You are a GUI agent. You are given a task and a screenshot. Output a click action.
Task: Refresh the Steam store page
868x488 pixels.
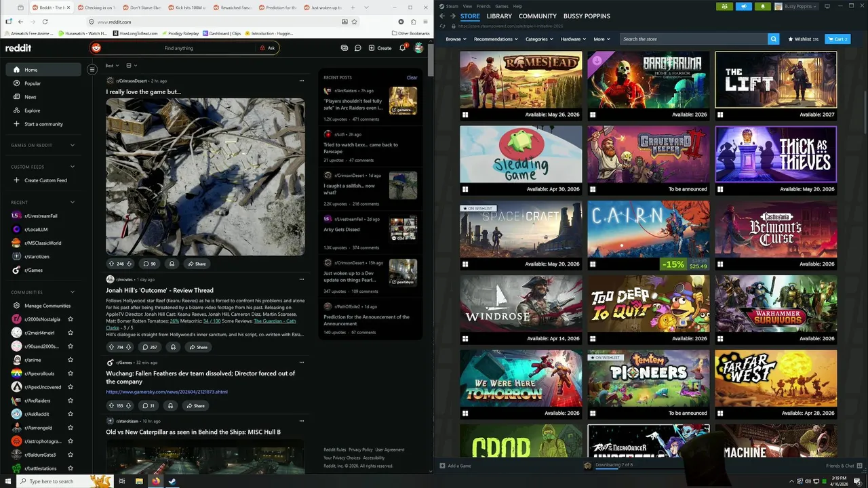(442, 26)
